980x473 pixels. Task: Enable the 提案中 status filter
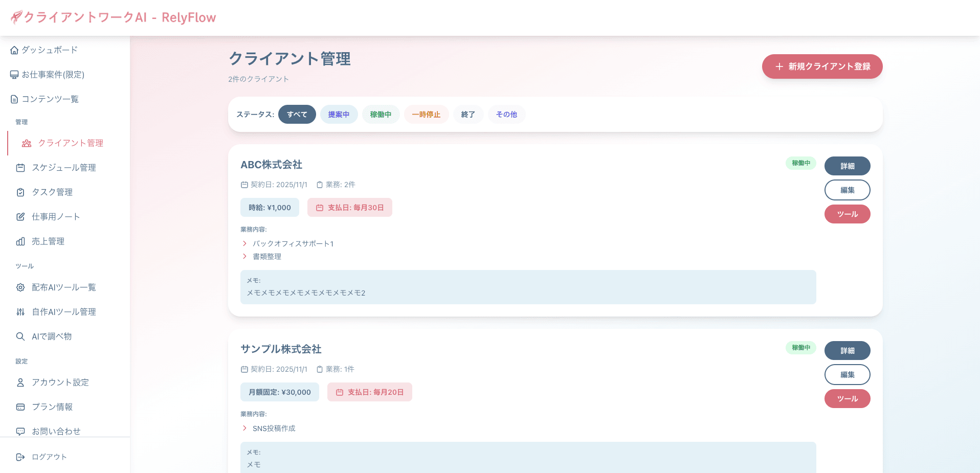[339, 114]
